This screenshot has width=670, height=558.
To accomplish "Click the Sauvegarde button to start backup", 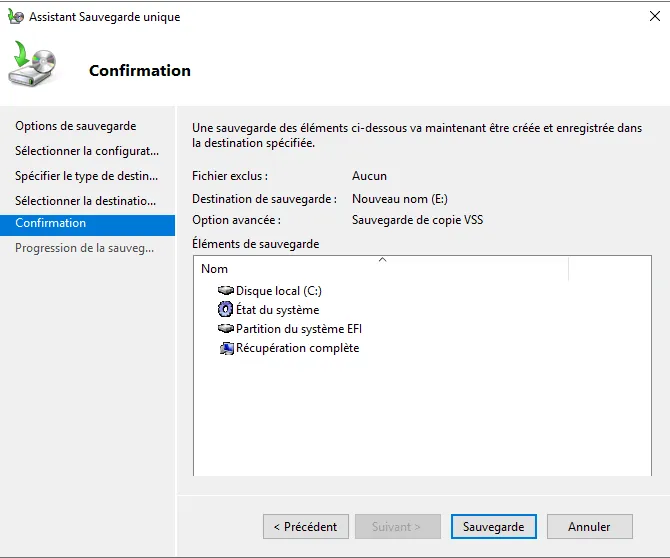I will 494,526.
